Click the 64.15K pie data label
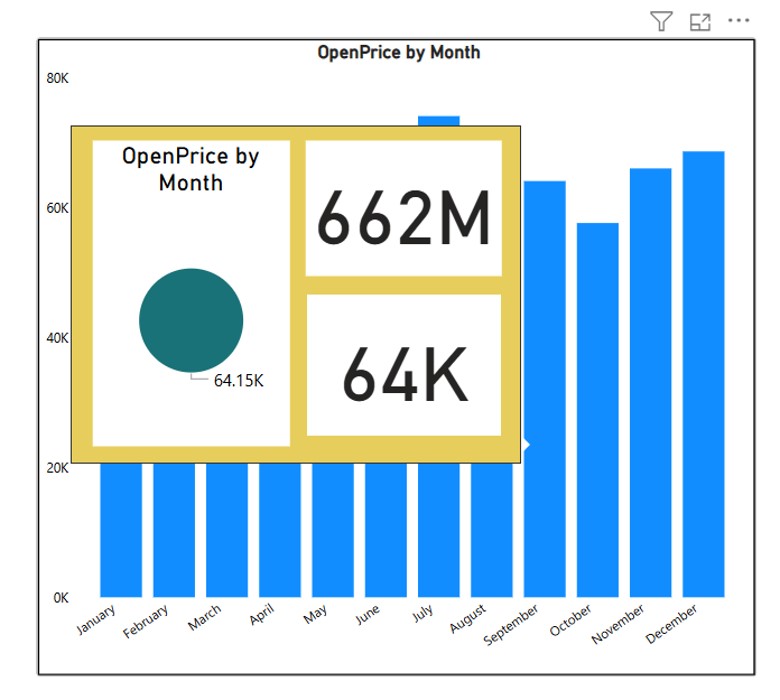780x700 pixels. [x=239, y=380]
